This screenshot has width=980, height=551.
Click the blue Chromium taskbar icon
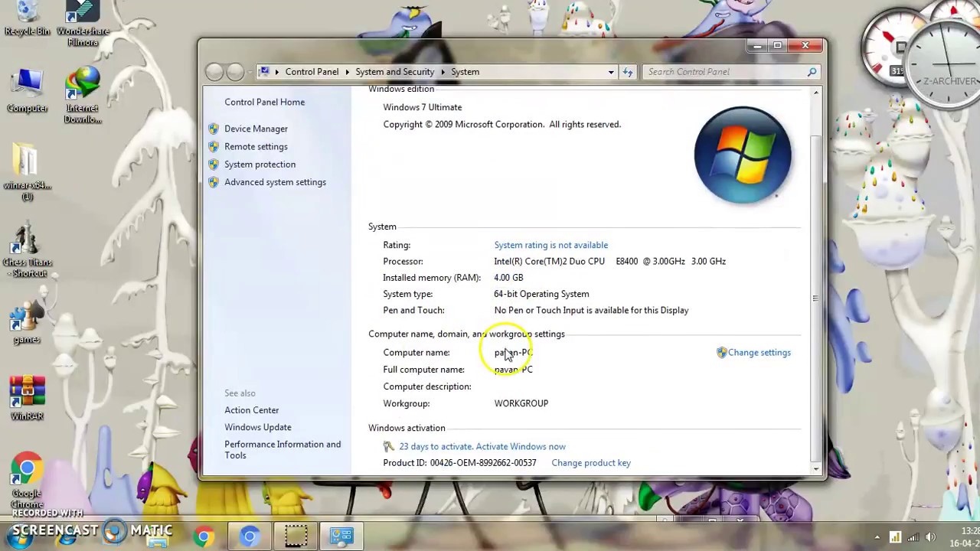[x=250, y=537]
